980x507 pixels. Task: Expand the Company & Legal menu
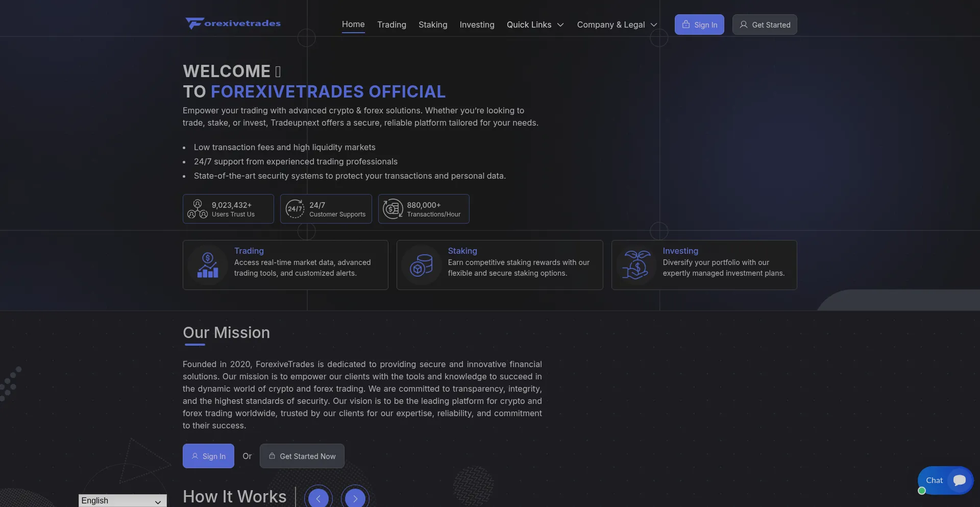pos(617,25)
